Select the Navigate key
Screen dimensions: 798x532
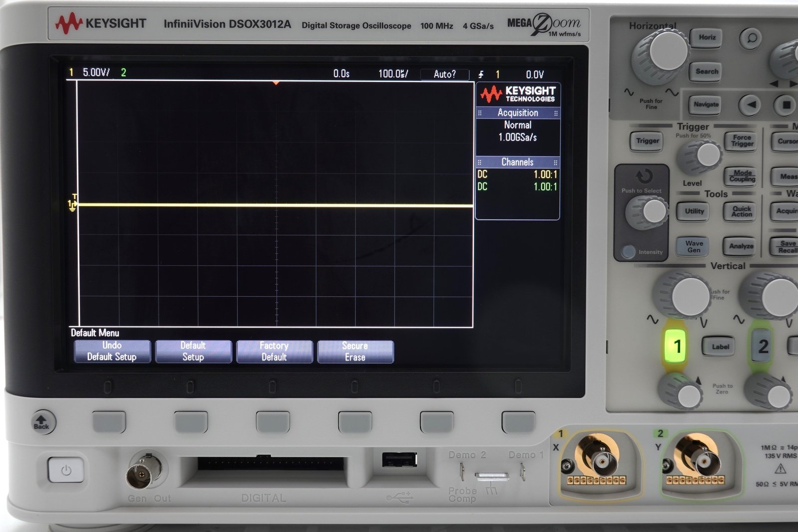click(706, 105)
